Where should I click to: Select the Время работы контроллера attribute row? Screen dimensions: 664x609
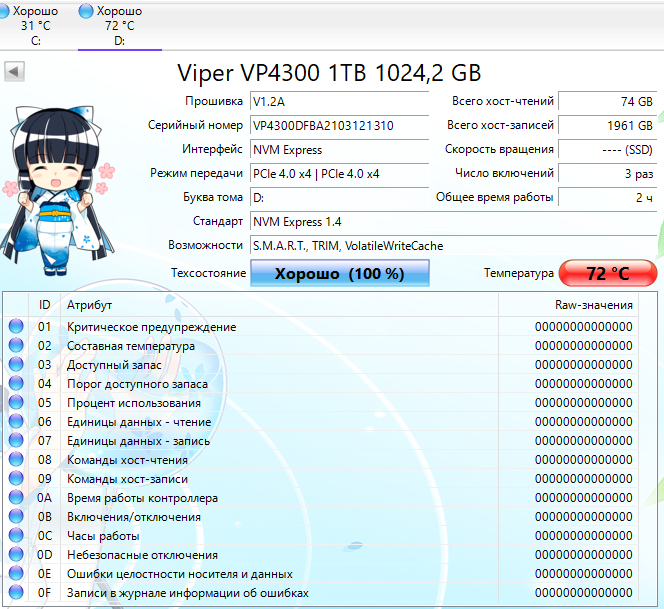click(x=321, y=498)
